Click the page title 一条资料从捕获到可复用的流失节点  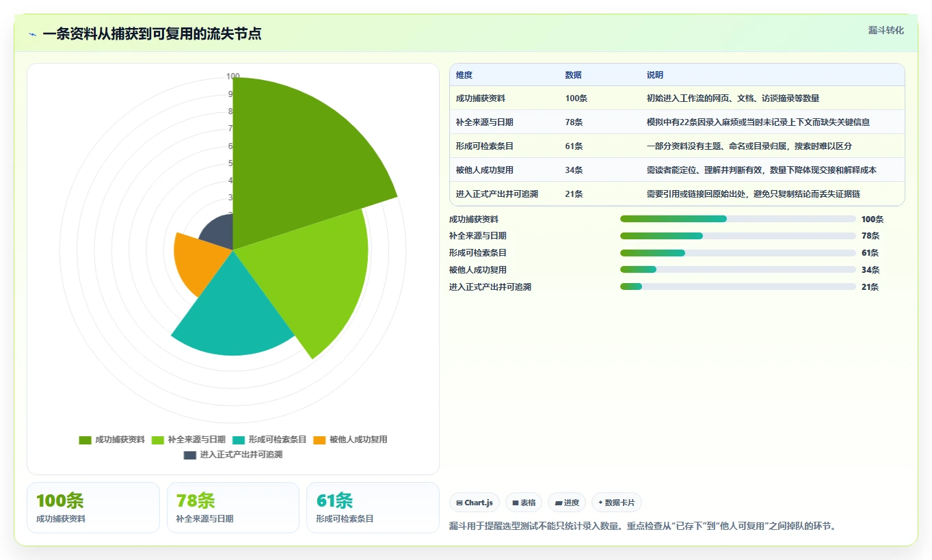(x=152, y=34)
